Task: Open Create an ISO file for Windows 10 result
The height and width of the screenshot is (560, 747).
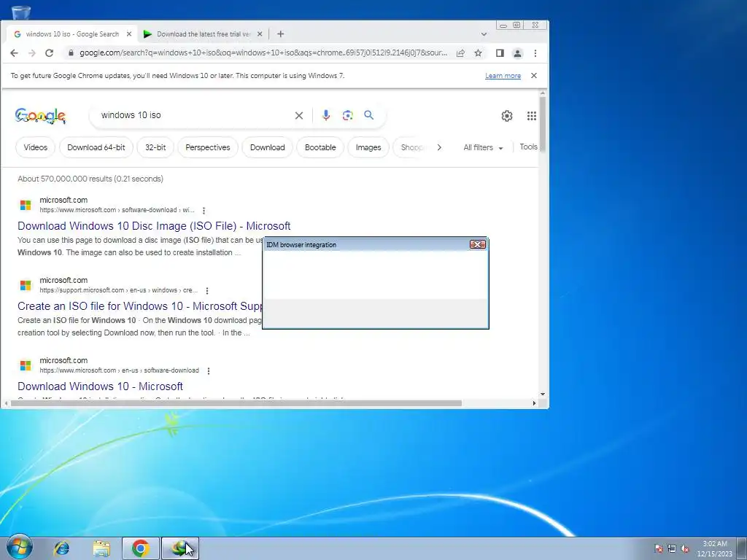Action: pyautogui.click(x=139, y=306)
